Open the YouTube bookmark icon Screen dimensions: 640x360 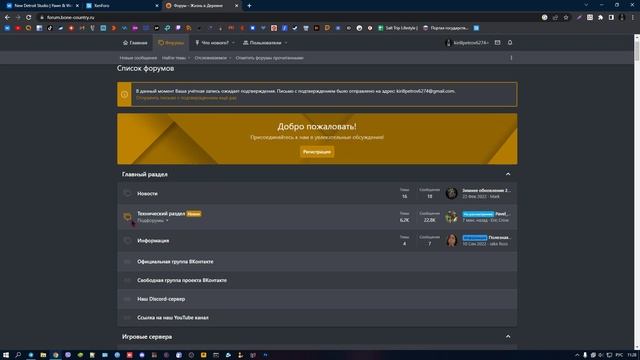point(18,28)
